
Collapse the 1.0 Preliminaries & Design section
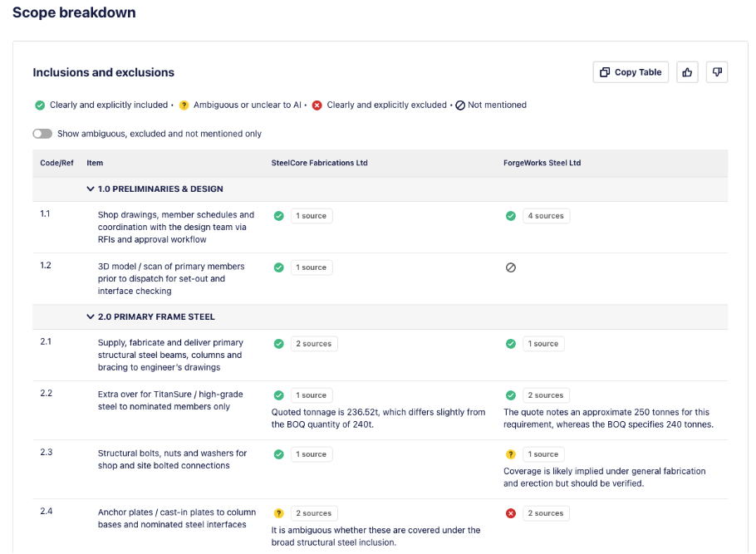click(91, 189)
